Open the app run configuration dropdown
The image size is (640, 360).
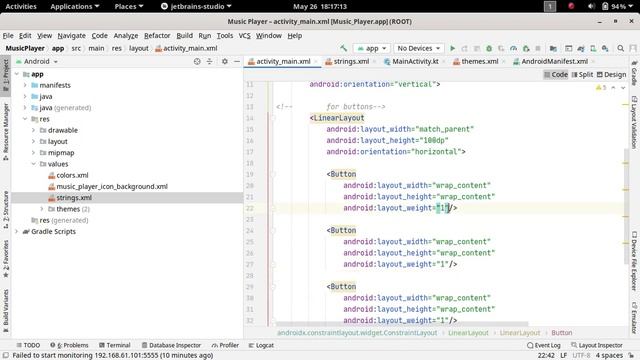point(371,48)
